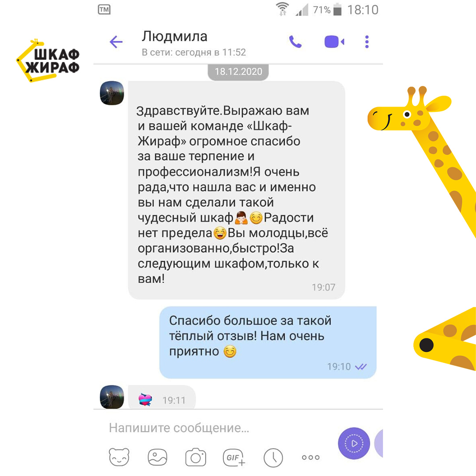
Task: Open the three-dot options menu
Action: tap(367, 42)
